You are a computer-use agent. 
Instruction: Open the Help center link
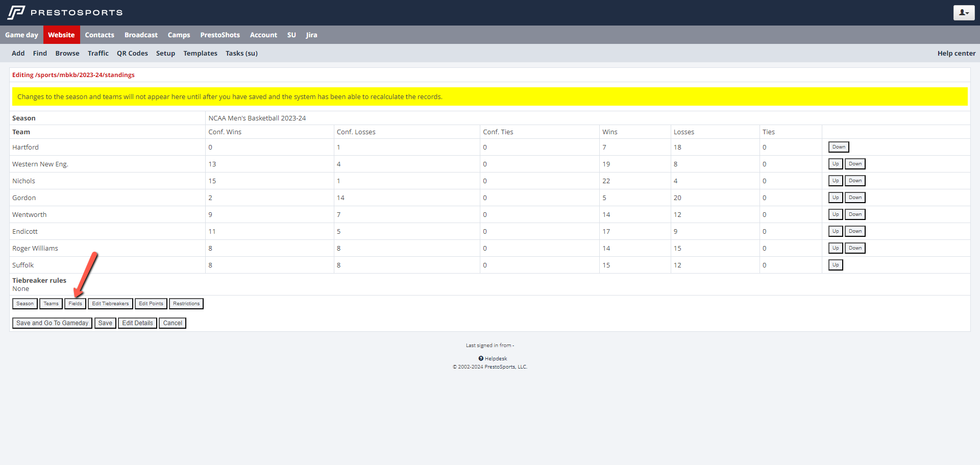pyautogui.click(x=956, y=53)
